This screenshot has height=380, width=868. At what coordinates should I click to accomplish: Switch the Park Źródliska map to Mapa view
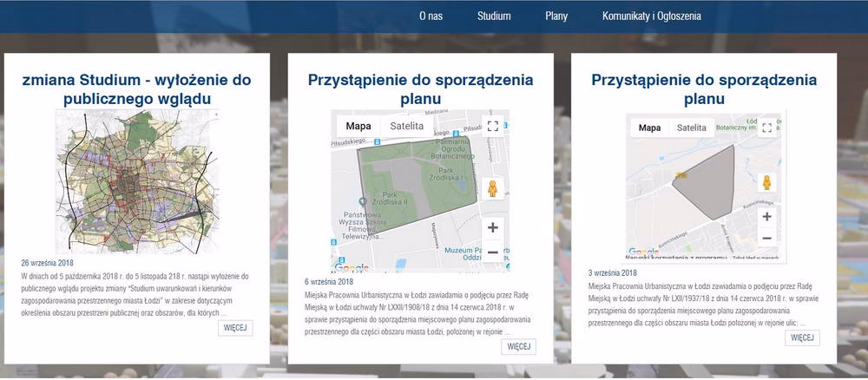coord(358,126)
